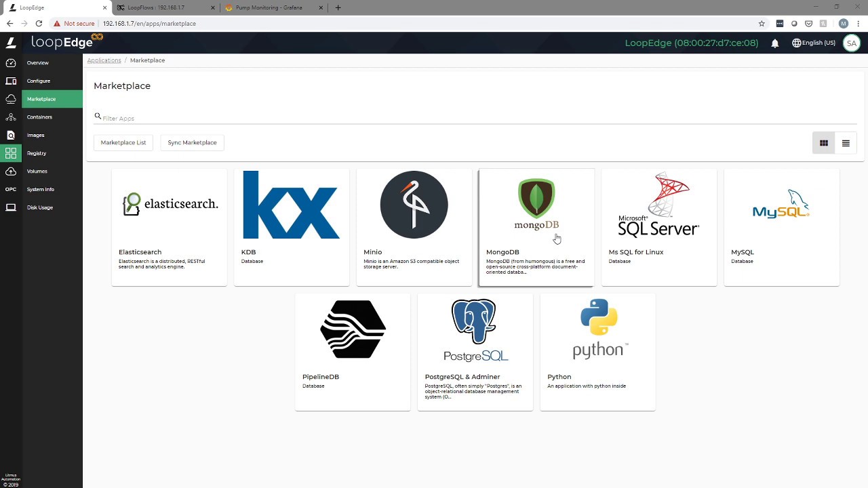
Task: Open the English (US) language selector
Action: [x=814, y=43]
